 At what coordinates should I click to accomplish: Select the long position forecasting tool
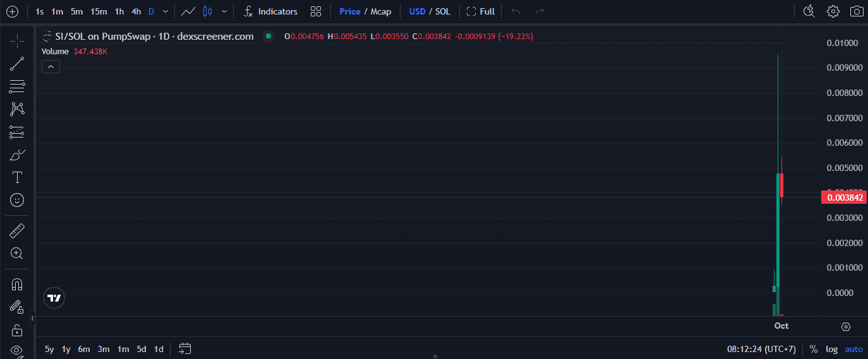[17, 132]
